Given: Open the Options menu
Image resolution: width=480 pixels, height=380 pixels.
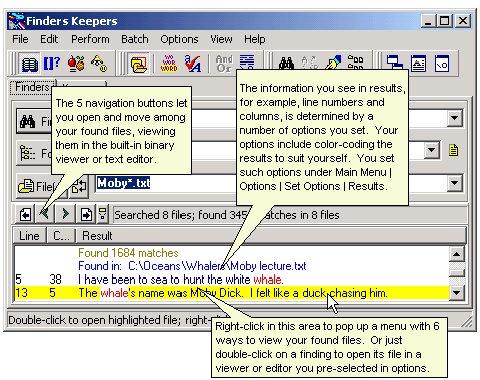Looking at the screenshot, I should tap(179, 39).
